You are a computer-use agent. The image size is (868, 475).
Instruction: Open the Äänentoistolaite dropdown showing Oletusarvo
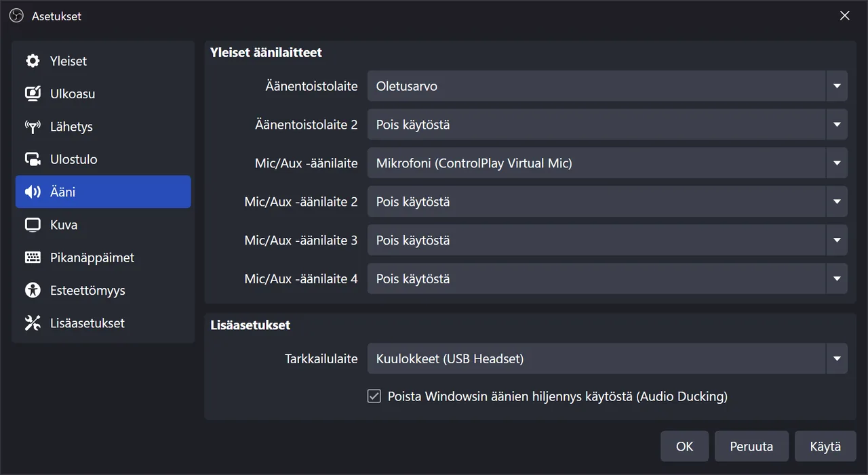pos(608,86)
